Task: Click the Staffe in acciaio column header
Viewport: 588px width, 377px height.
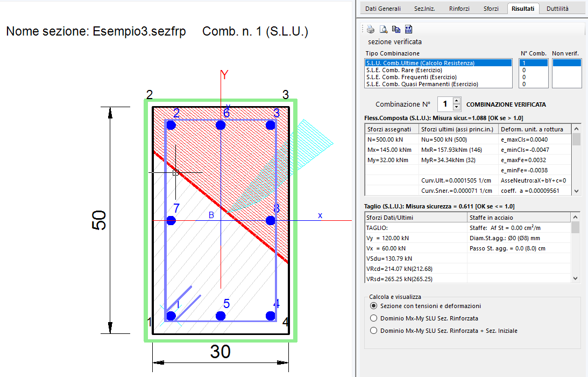Action: coord(519,218)
